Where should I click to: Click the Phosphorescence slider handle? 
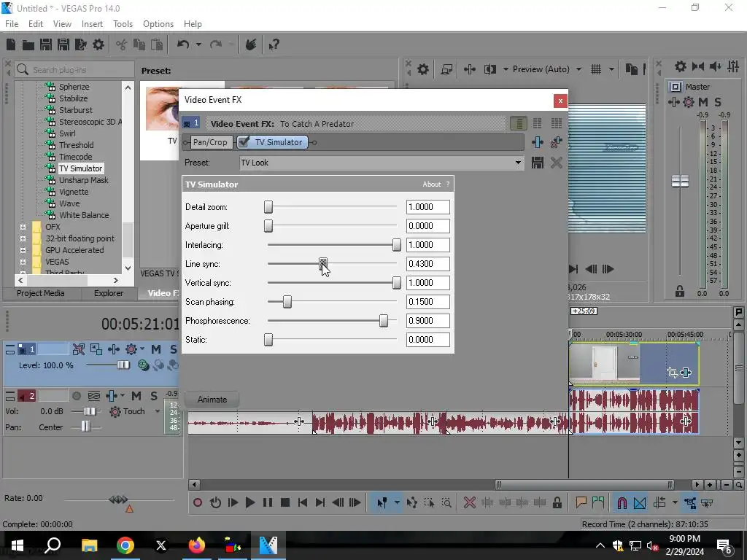pyautogui.click(x=384, y=321)
